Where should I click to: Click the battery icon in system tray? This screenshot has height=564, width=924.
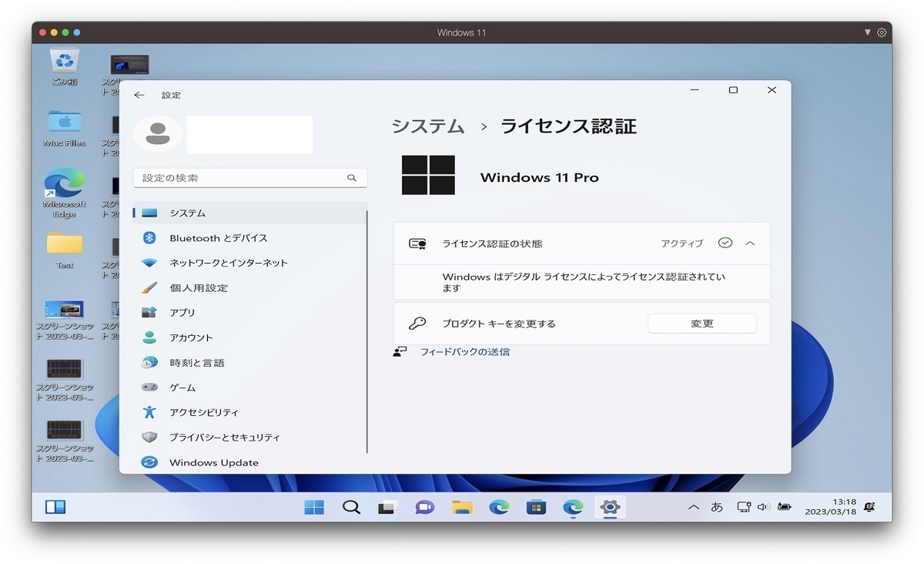[x=784, y=507]
